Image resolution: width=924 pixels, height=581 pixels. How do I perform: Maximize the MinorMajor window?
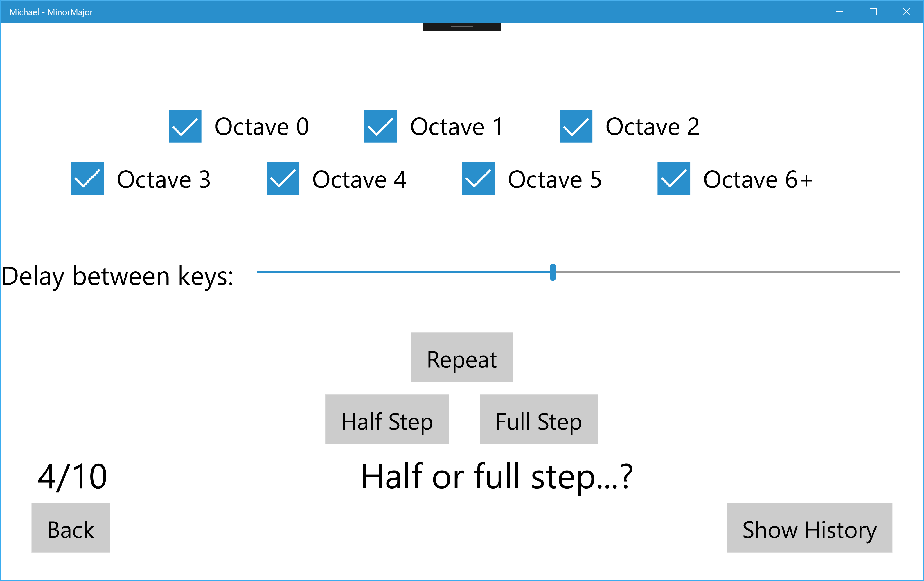[873, 12]
